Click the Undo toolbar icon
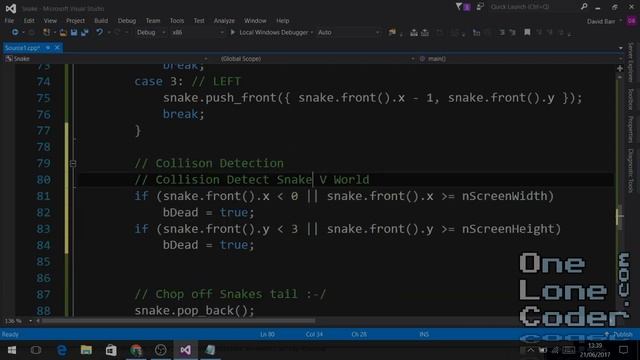The height and width of the screenshot is (360, 640). pyautogui.click(x=99, y=32)
